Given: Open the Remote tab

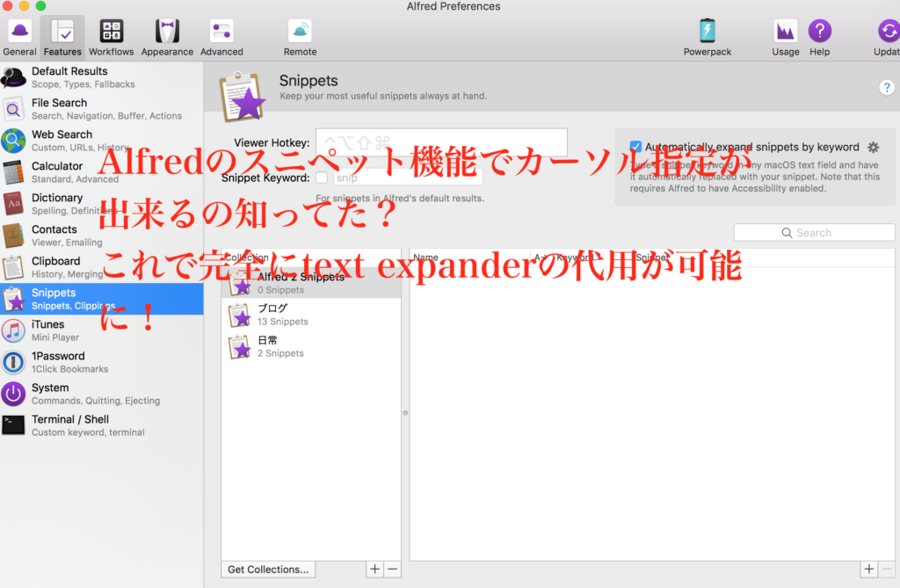Looking at the screenshot, I should coord(300,38).
